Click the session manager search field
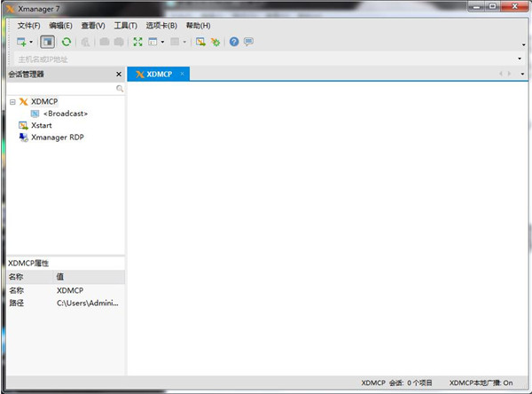 [x=61, y=89]
